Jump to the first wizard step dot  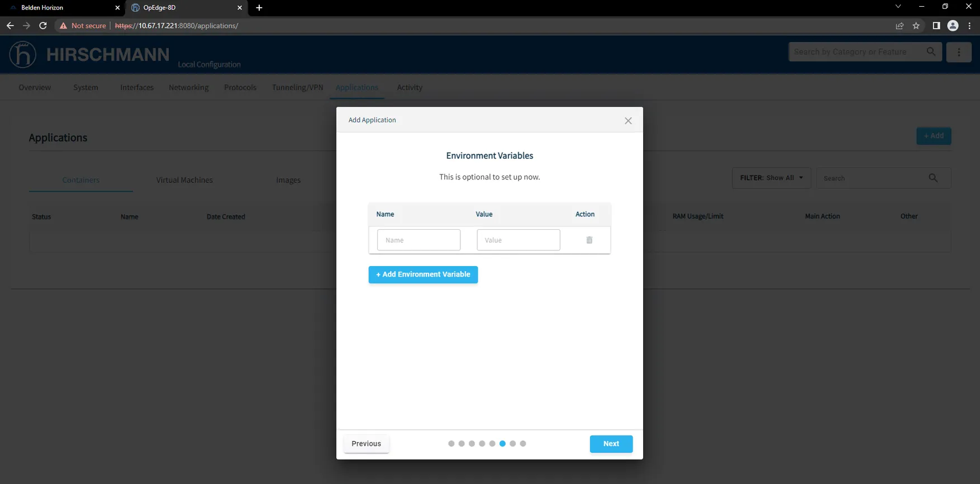click(451, 444)
